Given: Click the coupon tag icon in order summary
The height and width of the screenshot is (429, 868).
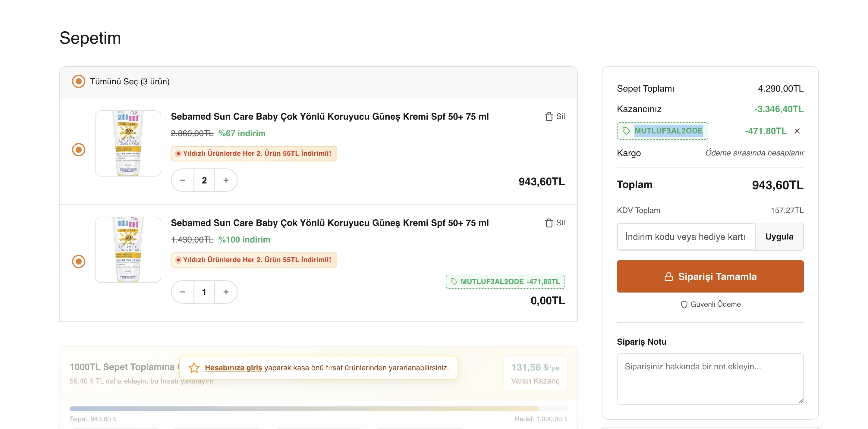Looking at the screenshot, I should [x=626, y=131].
